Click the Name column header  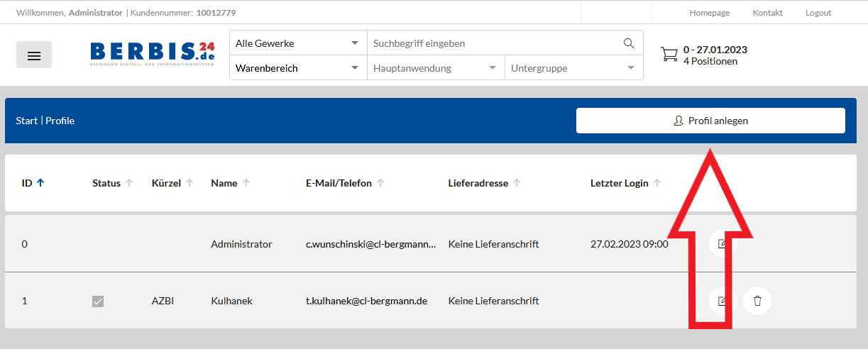click(224, 183)
